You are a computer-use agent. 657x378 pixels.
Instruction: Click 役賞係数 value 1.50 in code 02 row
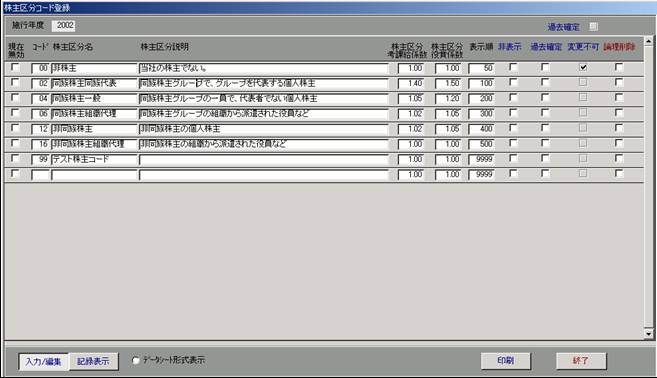[448, 83]
